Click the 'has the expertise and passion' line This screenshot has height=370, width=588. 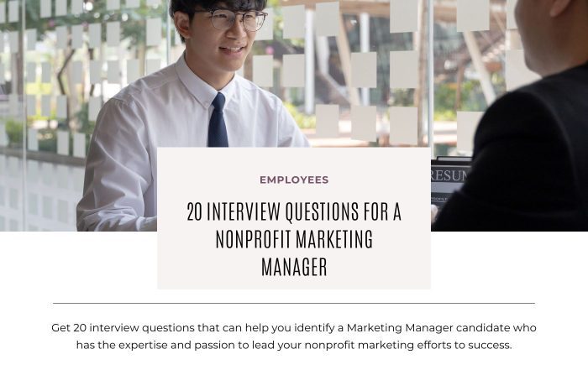pyautogui.click(x=294, y=345)
